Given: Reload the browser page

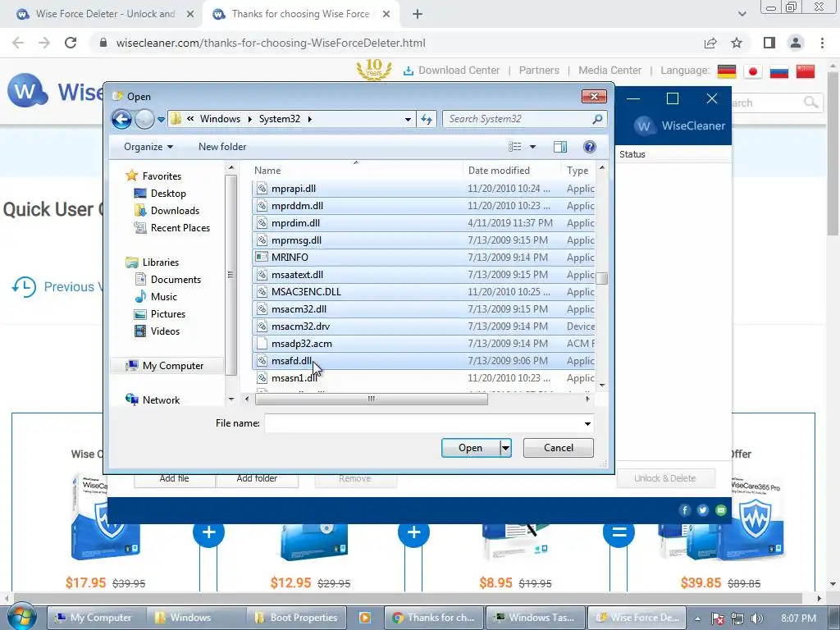Looking at the screenshot, I should click(71, 43).
